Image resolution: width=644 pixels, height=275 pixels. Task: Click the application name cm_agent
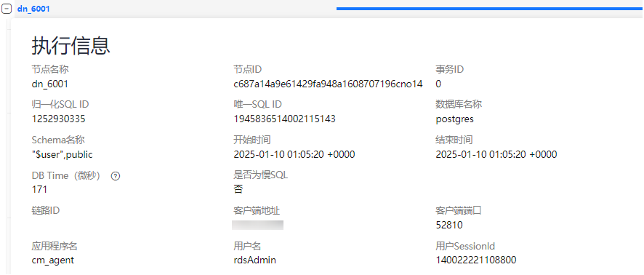pos(52,260)
